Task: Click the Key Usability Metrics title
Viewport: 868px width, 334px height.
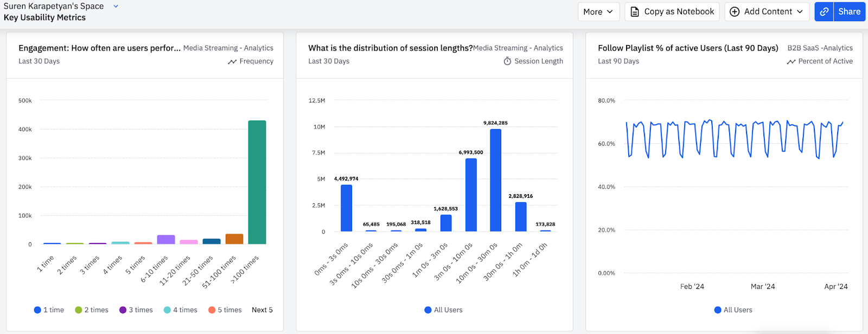Action: (44, 17)
